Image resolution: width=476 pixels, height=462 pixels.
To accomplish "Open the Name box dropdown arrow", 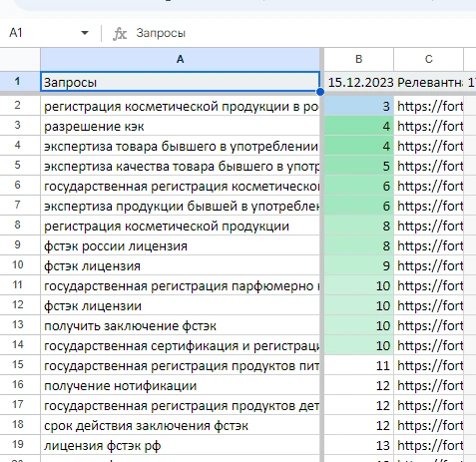I will coord(85,33).
